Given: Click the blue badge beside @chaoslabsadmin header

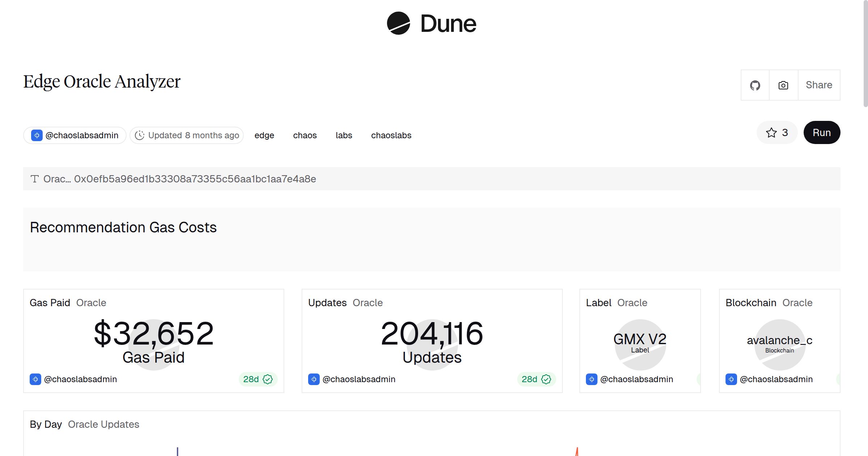Looking at the screenshot, I should [37, 135].
